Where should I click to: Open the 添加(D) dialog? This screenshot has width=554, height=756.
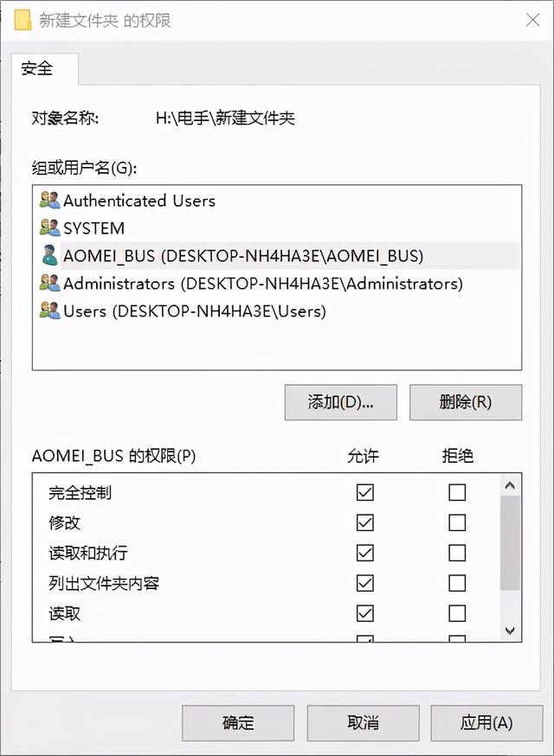pos(340,402)
